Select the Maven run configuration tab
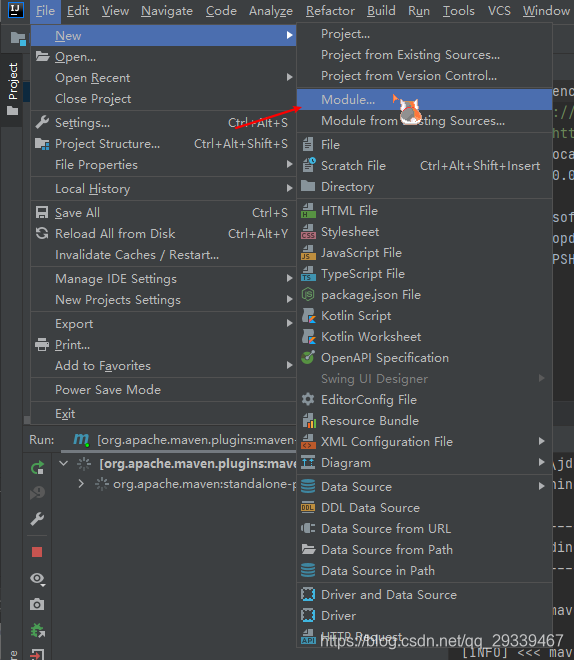Image resolution: width=574 pixels, height=660 pixels. click(x=184, y=440)
